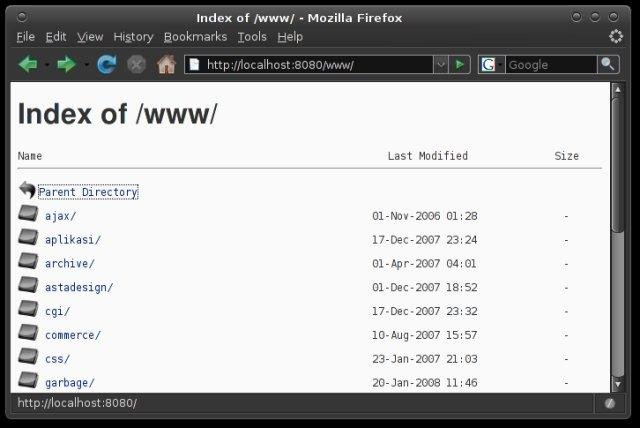The image size is (640, 428).
Task: Click the Index of /www/ heading
Action: click(x=118, y=114)
